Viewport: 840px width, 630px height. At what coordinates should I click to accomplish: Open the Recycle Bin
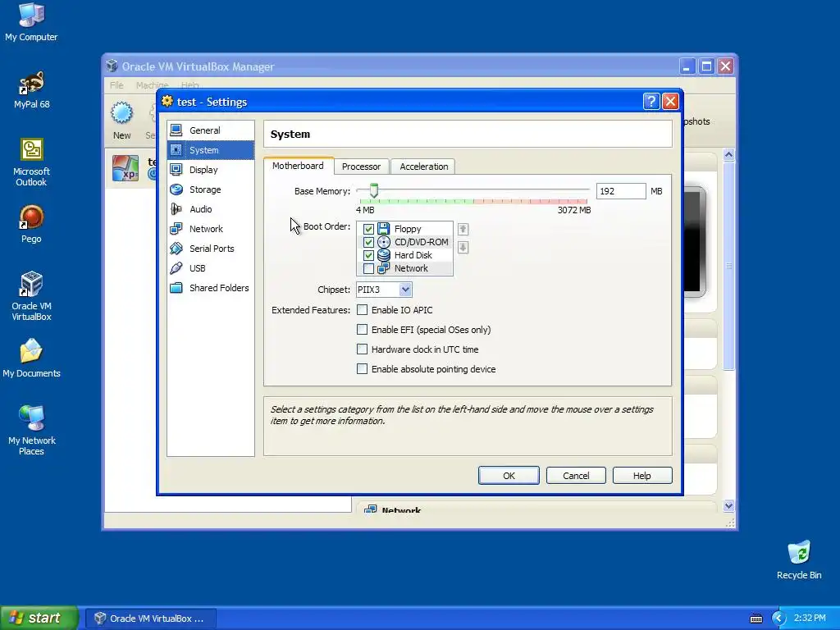799,553
